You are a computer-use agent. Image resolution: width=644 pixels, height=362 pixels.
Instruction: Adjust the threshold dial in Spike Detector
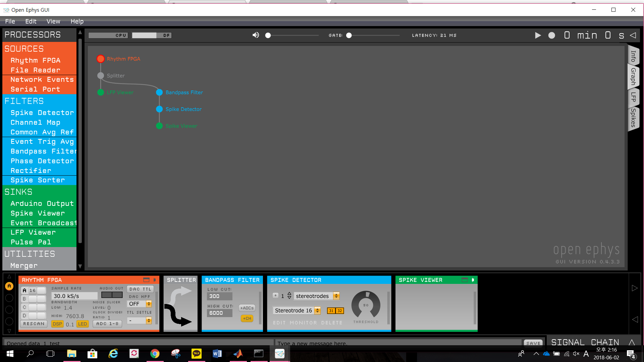(366, 305)
